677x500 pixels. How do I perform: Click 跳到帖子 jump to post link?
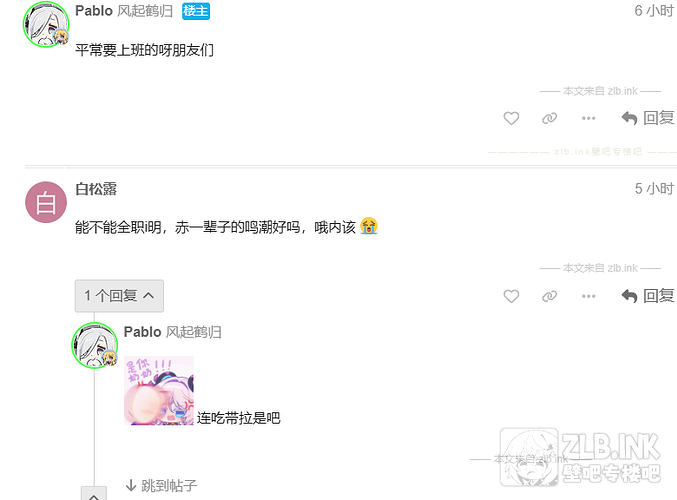(x=161, y=485)
